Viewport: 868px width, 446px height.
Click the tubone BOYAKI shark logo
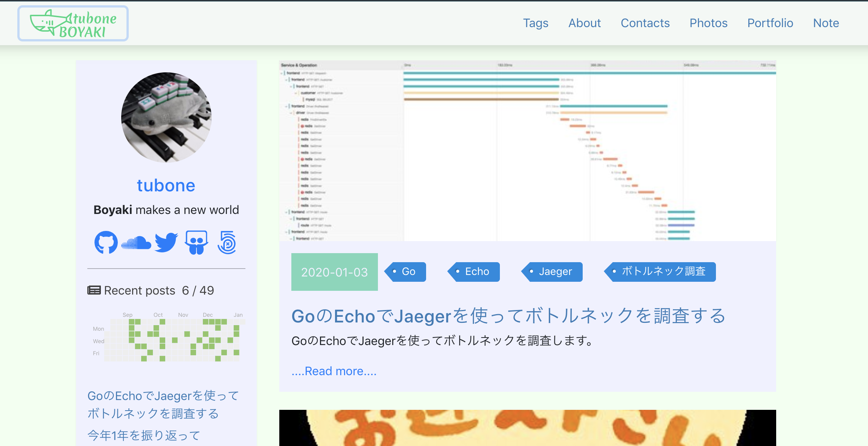pos(73,23)
